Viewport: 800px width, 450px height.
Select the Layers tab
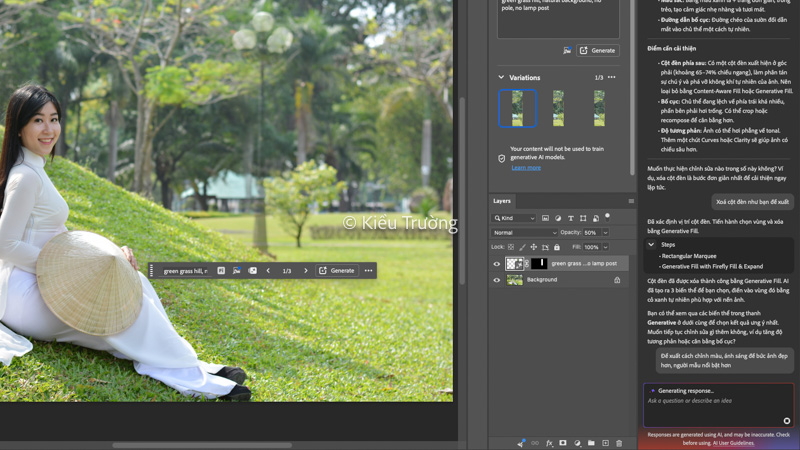(x=502, y=201)
